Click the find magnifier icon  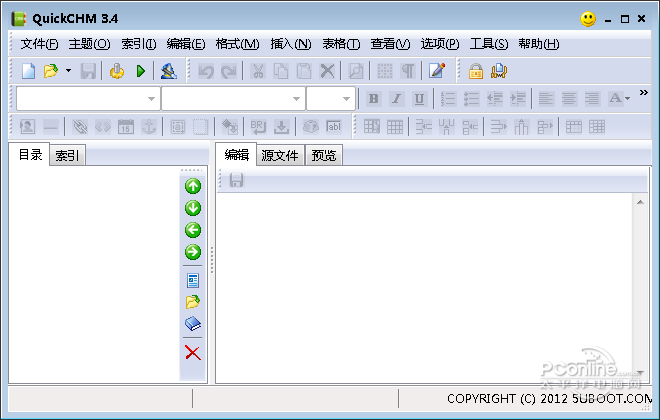click(356, 71)
